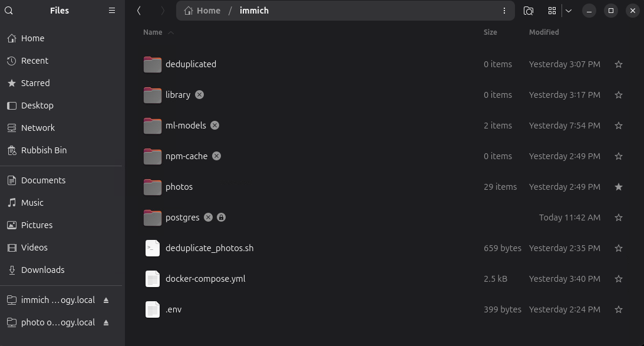Click the camera search-everywhere icon in toolbar
The width and height of the screenshot is (644, 346).
[529, 11]
